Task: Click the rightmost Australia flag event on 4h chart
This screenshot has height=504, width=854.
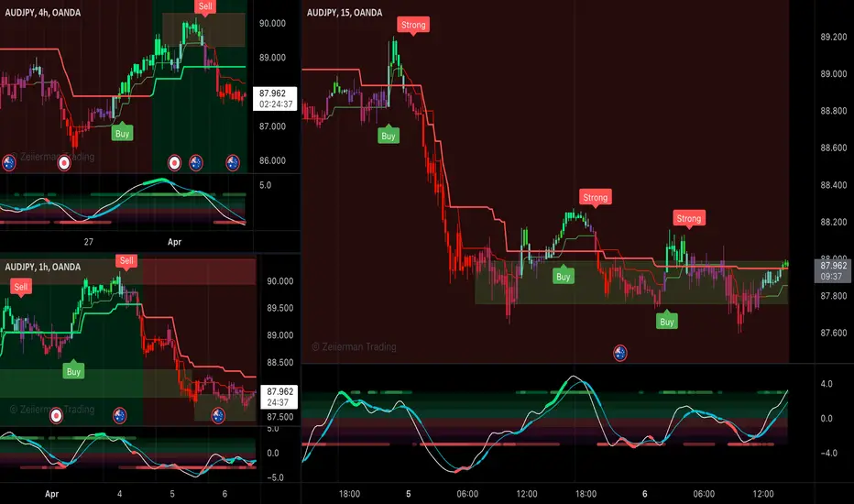Action: tap(233, 162)
